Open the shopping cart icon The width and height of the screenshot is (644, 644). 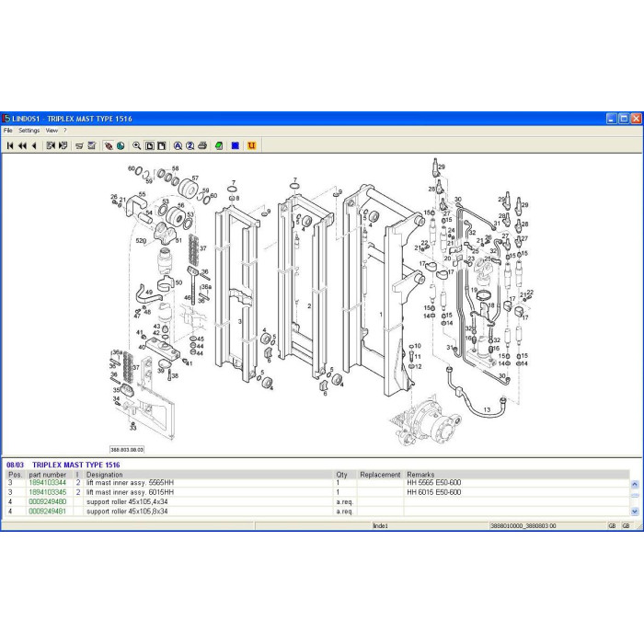(x=79, y=145)
